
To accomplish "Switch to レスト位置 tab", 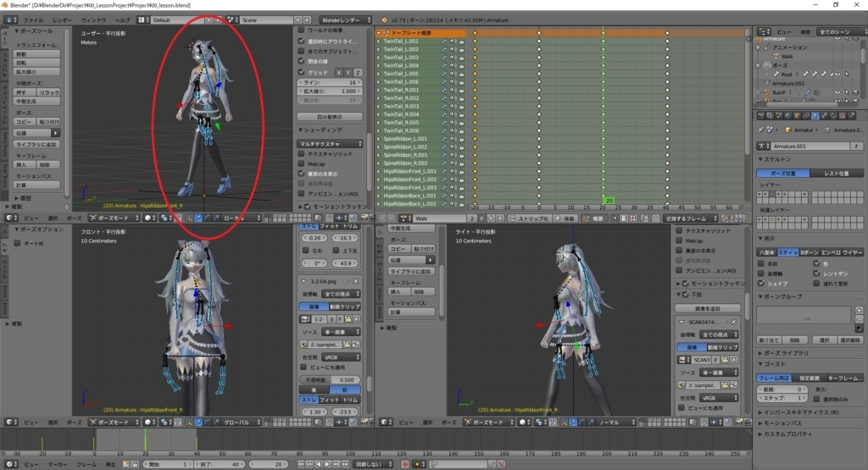I will (x=836, y=174).
